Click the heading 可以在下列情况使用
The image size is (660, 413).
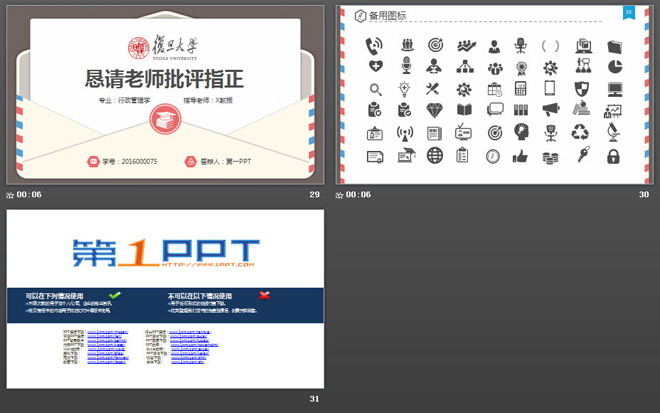tap(54, 296)
